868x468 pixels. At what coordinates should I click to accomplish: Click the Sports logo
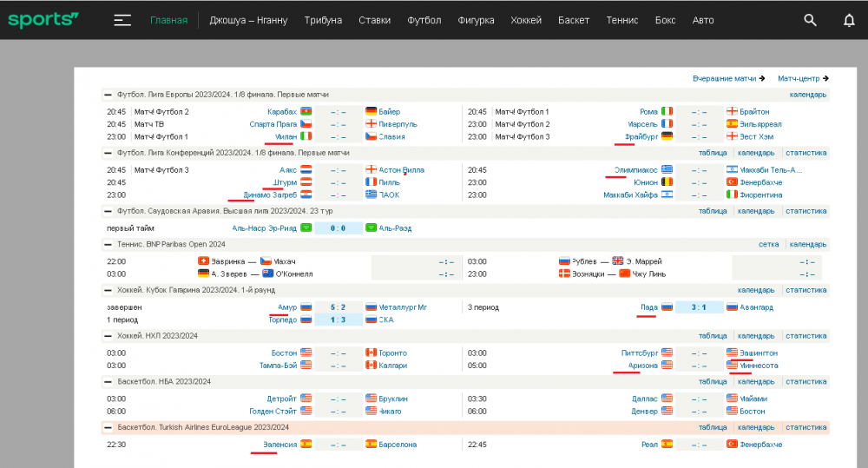pos(43,19)
